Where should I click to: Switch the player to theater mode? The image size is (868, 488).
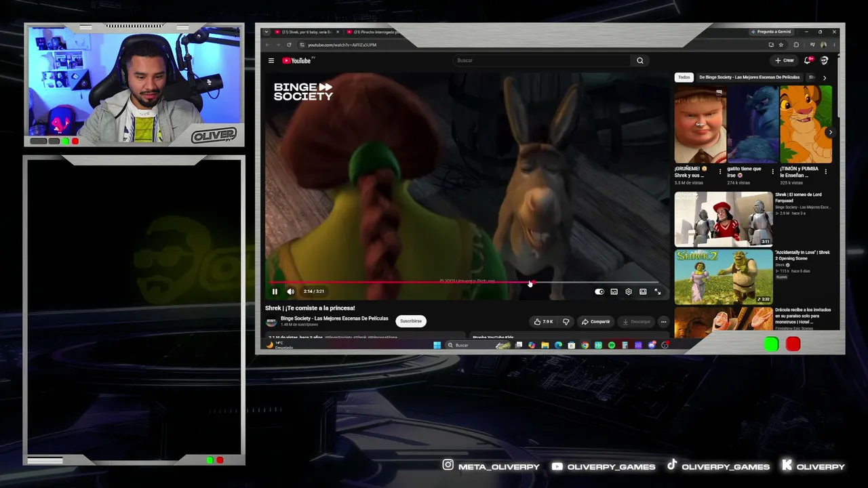pos(643,291)
